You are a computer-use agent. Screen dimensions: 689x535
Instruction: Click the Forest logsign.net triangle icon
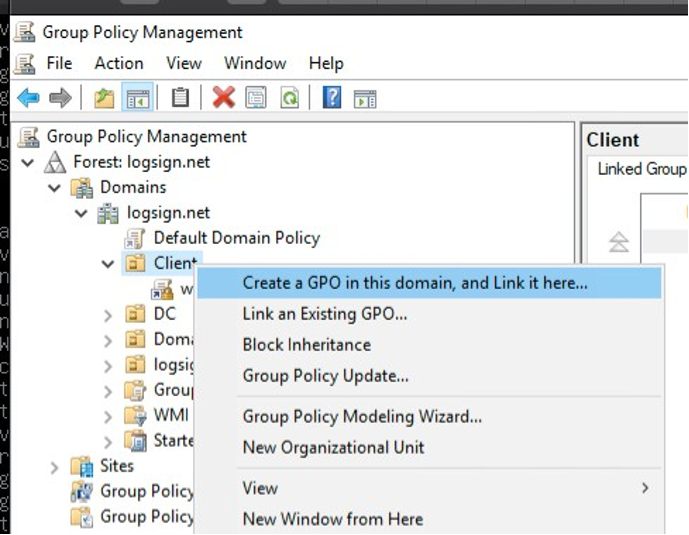click(x=55, y=162)
